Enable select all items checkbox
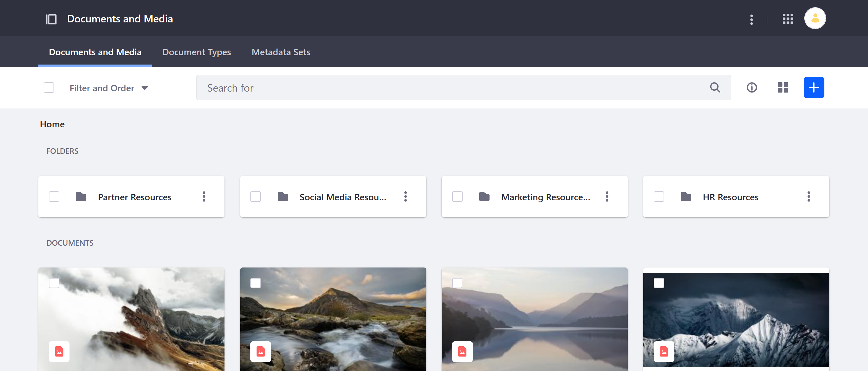868x371 pixels. coord(49,87)
